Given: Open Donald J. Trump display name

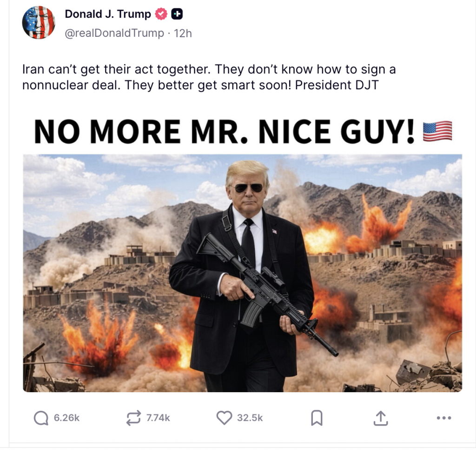Looking at the screenshot, I should point(108,14).
